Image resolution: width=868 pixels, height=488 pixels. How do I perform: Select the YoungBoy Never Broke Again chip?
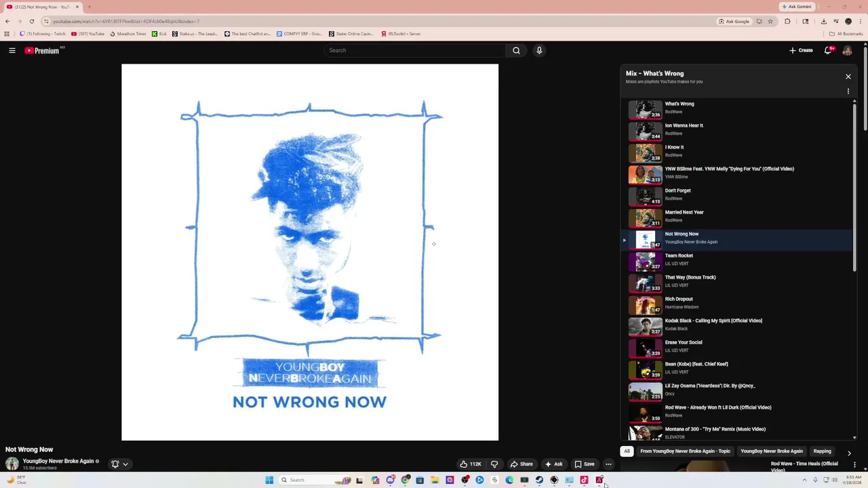[x=772, y=451]
